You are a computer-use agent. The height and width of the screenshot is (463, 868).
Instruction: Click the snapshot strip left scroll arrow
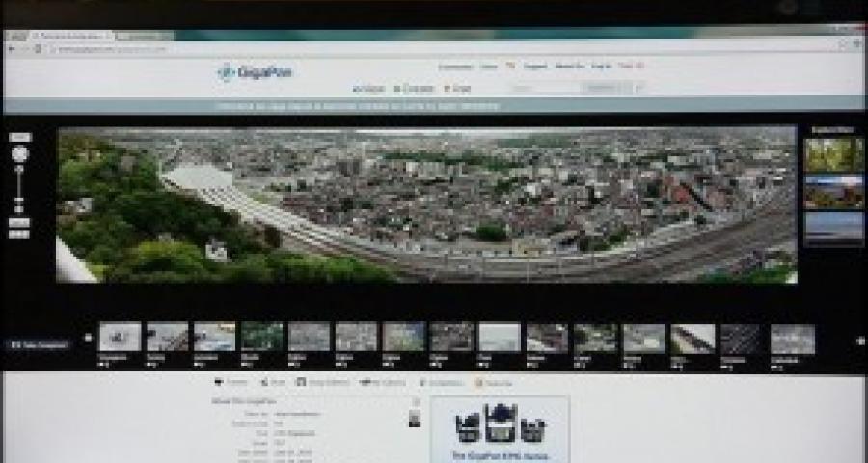point(88,339)
